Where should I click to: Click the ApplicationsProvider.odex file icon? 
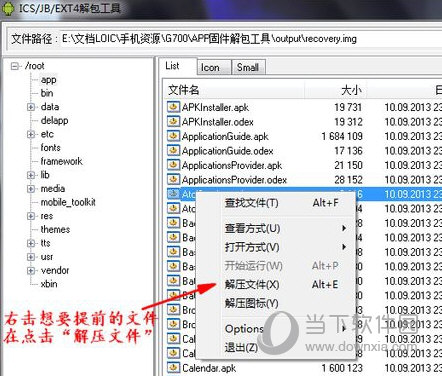[x=173, y=180]
